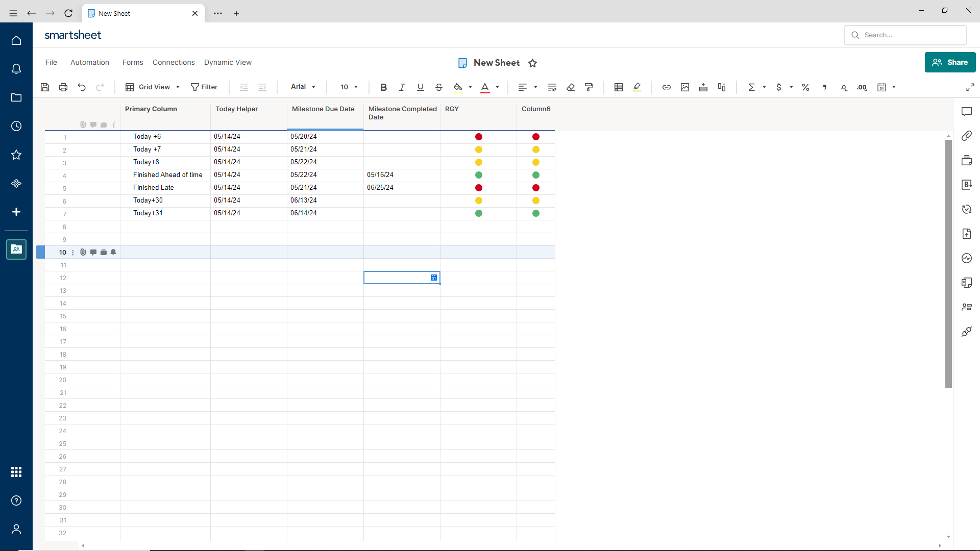980x551 pixels.
Task: Open Favorites star in sidebar
Action: 16,155
